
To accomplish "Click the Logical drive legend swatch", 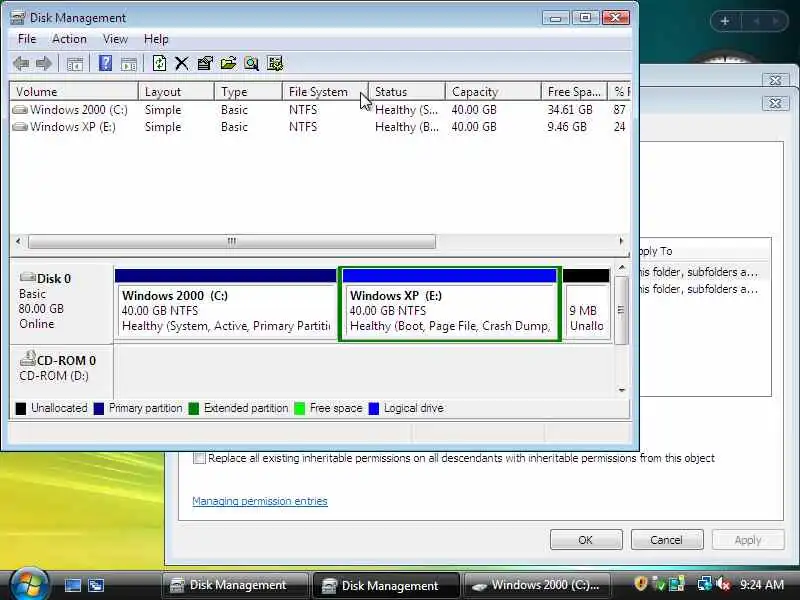I will click(x=374, y=409).
